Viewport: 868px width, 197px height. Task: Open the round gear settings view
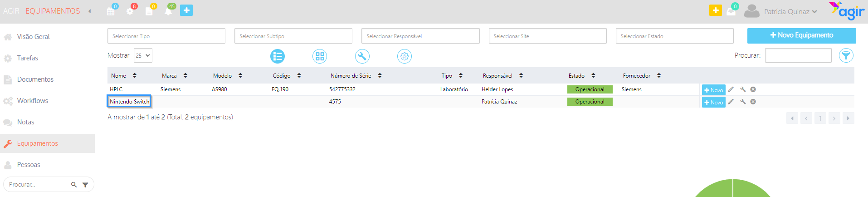405,56
